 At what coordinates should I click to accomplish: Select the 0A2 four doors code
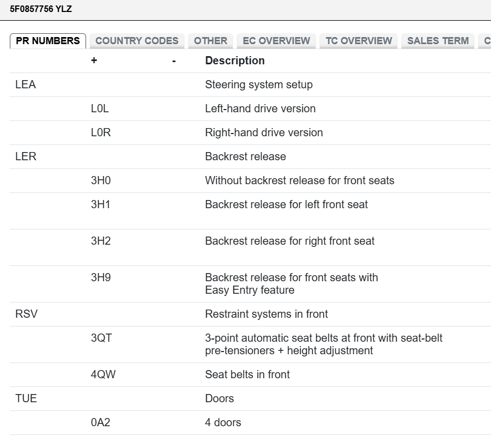[101, 423]
